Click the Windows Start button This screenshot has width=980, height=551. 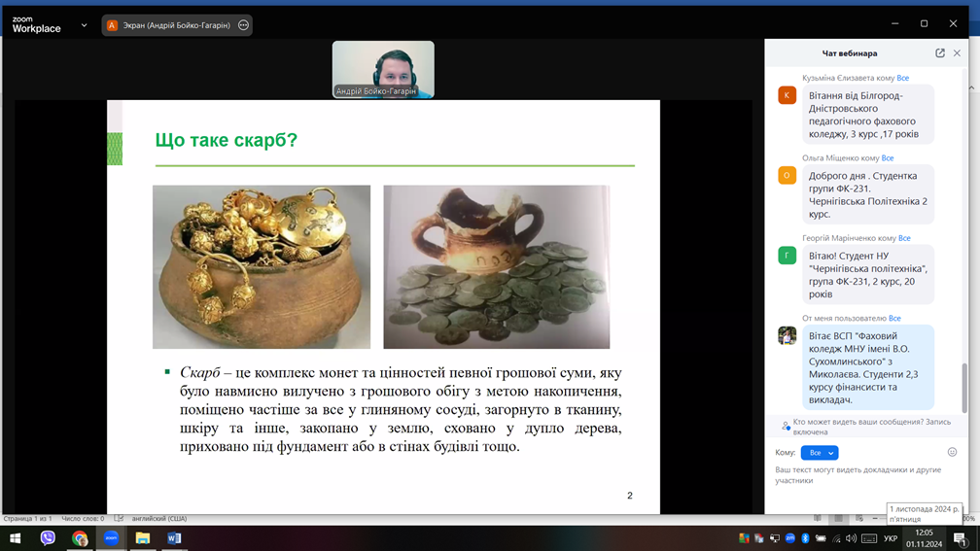pyautogui.click(x=16, y=537)
